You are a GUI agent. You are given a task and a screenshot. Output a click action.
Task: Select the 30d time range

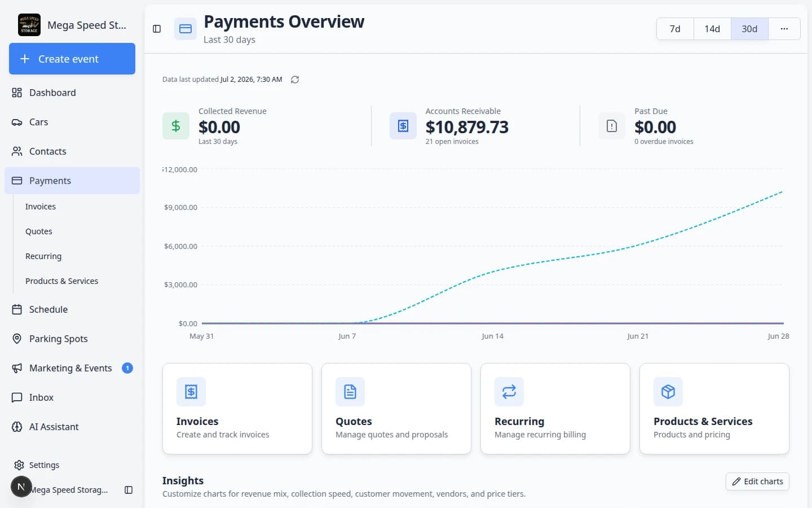pyautogui.click(x=749, y=29)
